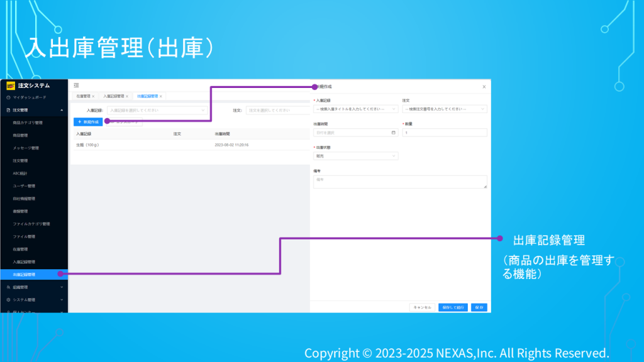Click the システム管理 gear icon
The height and width of the screenshot is (362, 644).
[8, 300]
